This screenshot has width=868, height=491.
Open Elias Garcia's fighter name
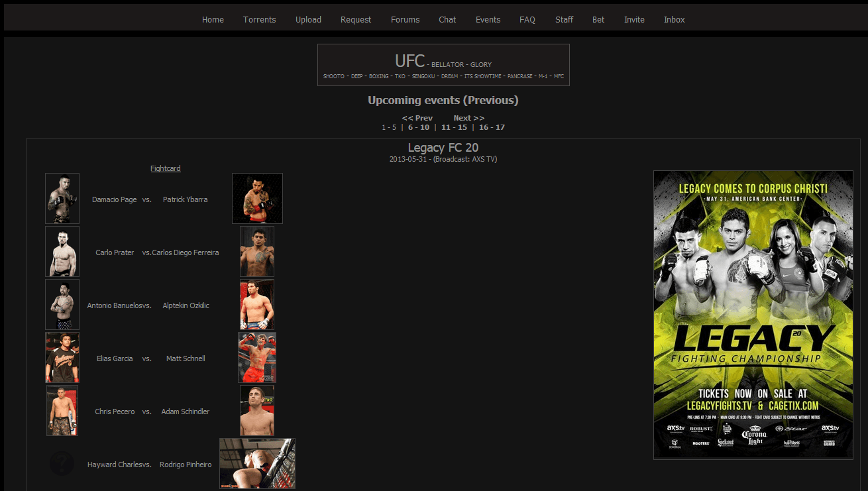(x=115, y=358)
